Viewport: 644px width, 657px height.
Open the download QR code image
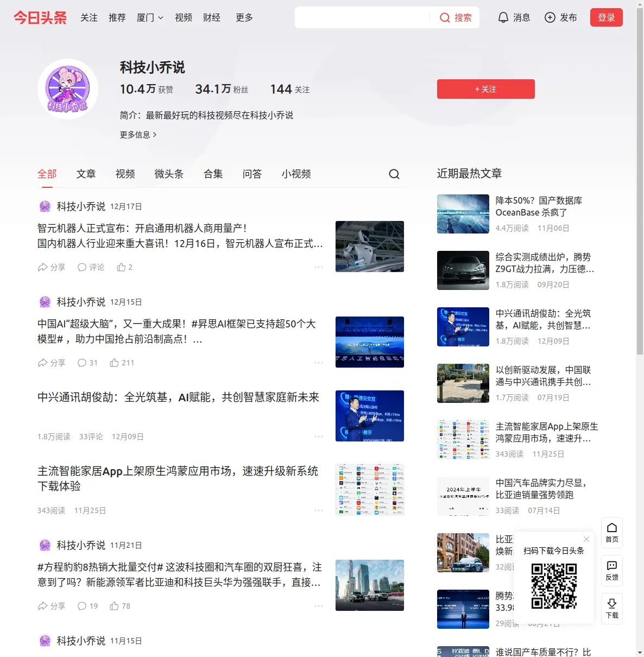[x=554, y=586]
